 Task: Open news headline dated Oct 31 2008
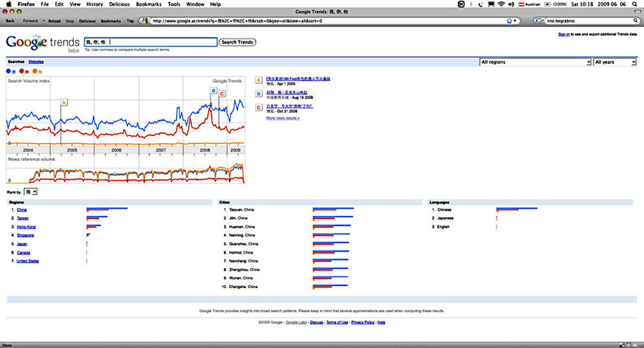click(x=289, y=106)
